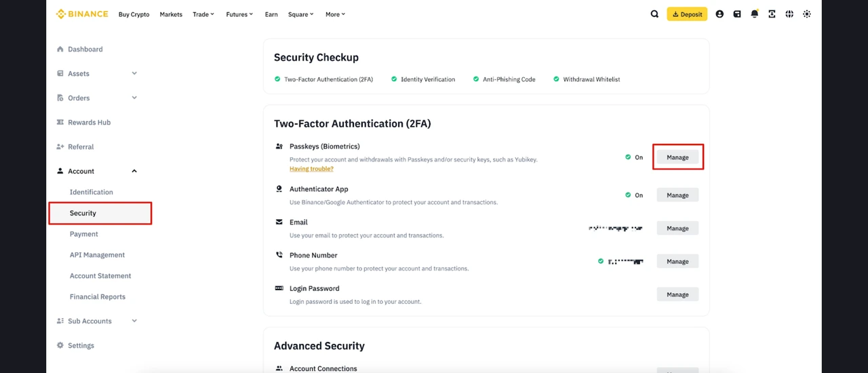Viewport: 868px width, 373px height.
Task: Open Financial Reports in sidebar
Action: 98,297
